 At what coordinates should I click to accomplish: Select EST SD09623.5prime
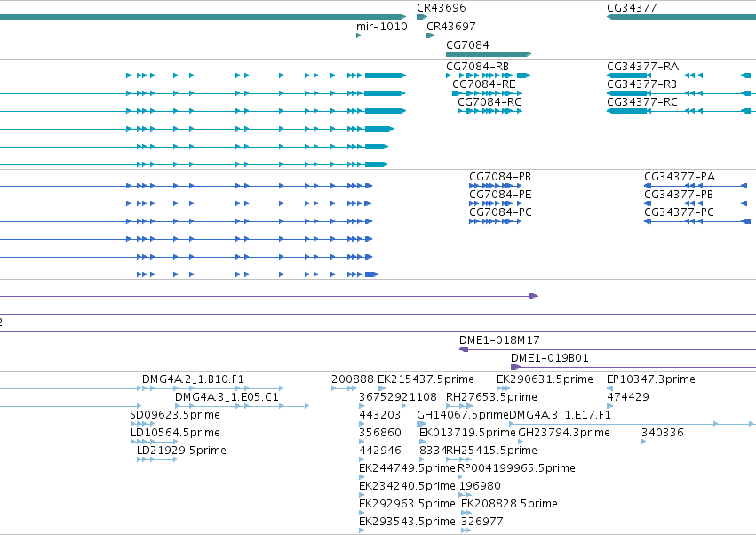click(x=175, y=415)
